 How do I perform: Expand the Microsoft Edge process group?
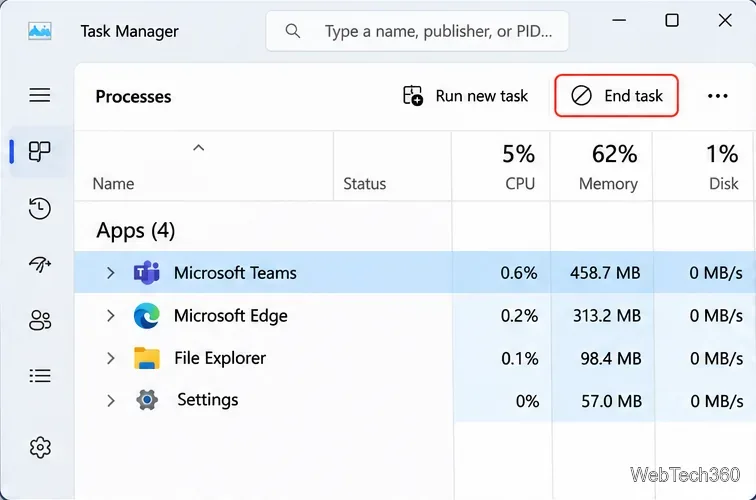[x=110, y=316]
